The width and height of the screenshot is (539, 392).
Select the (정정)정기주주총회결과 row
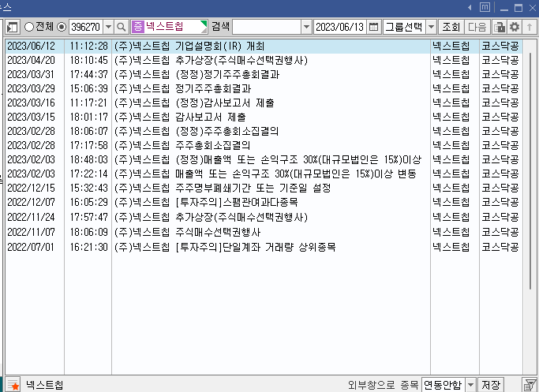264,74
